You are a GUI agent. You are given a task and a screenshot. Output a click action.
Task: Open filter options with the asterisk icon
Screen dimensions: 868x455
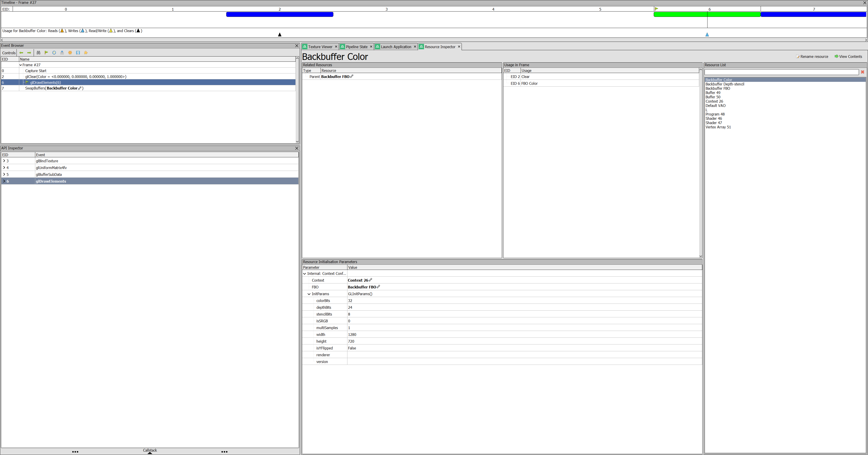click(70, 53)
